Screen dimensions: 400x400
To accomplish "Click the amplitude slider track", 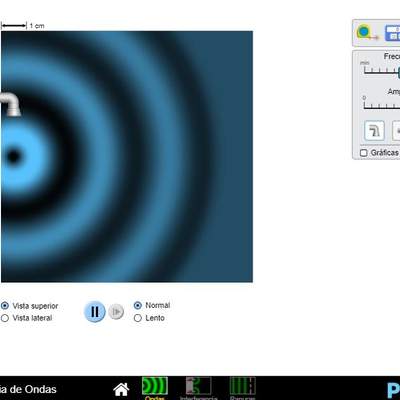I will [382, 107].
